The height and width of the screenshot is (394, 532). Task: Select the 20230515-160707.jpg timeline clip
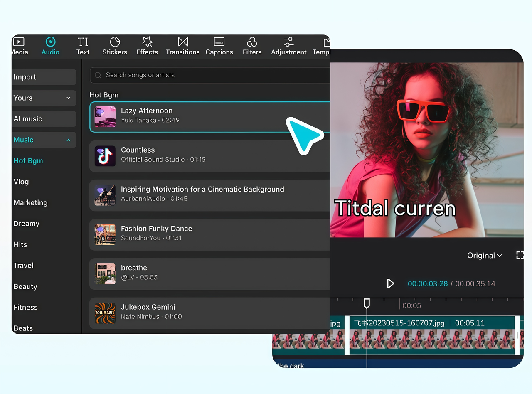[432, 335]
